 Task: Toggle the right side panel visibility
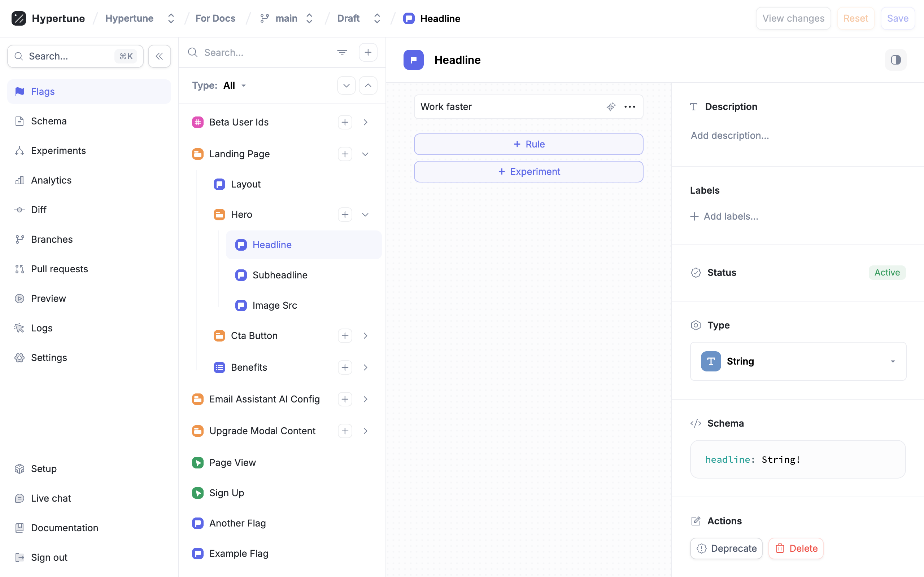[895, 60]
